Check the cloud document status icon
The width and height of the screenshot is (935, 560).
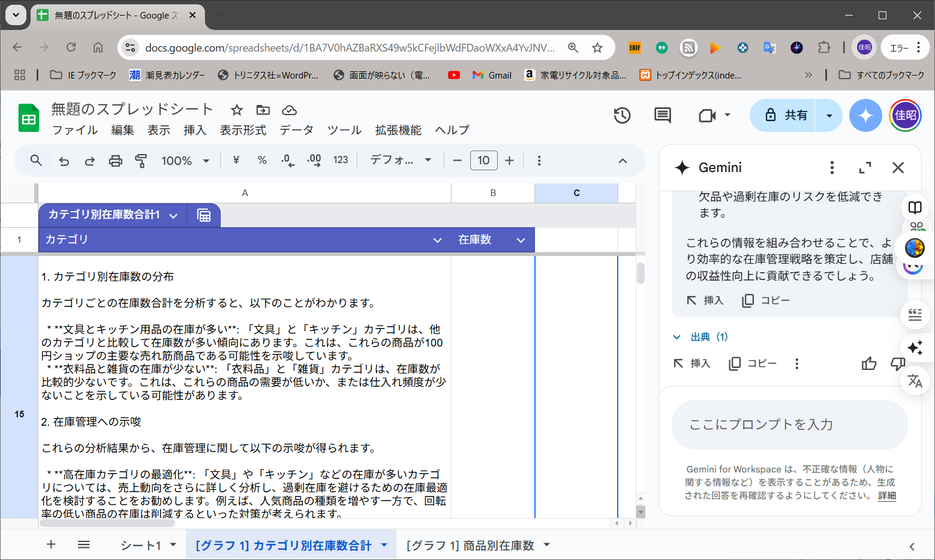(289, 110)
